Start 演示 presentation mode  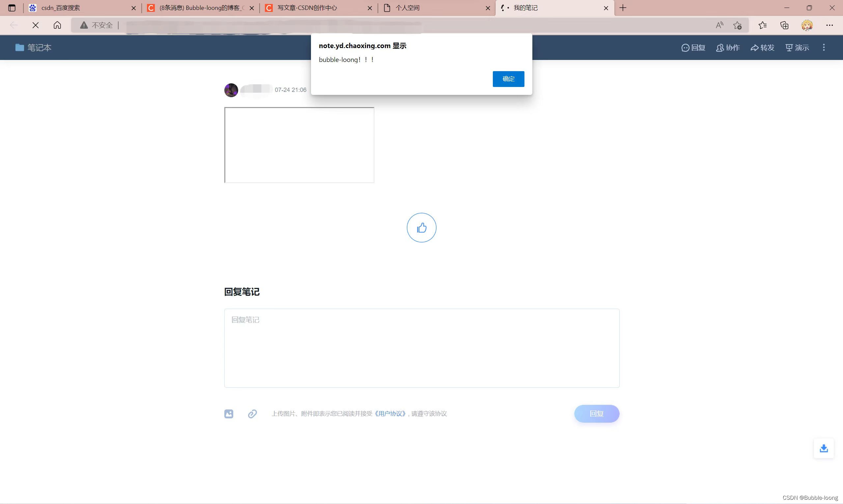797,47
